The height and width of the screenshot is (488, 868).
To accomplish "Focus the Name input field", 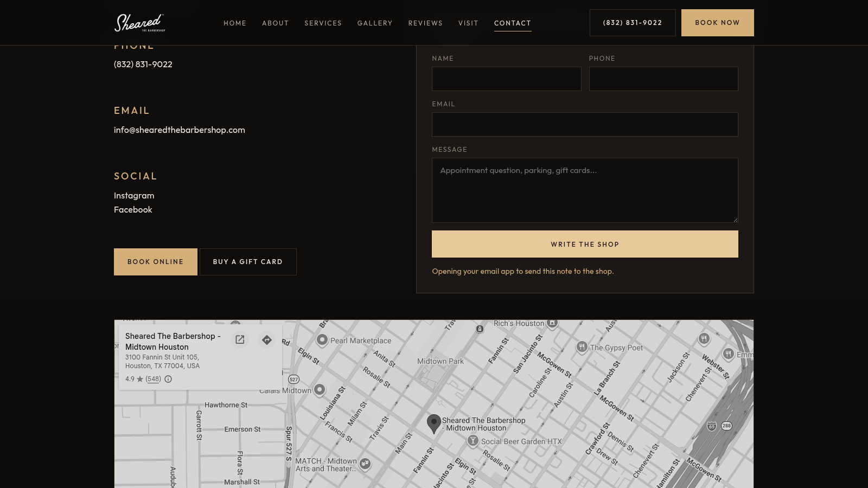I will pos(507,79).
